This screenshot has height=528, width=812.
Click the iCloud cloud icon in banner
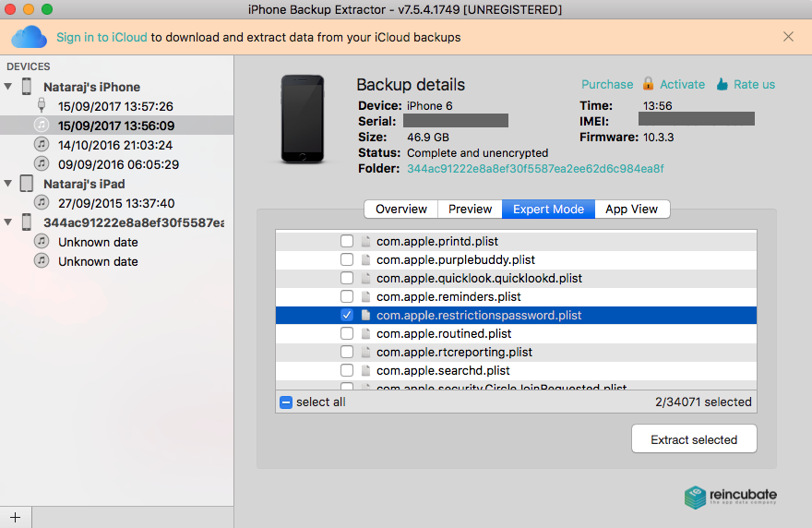click(29, 37)
